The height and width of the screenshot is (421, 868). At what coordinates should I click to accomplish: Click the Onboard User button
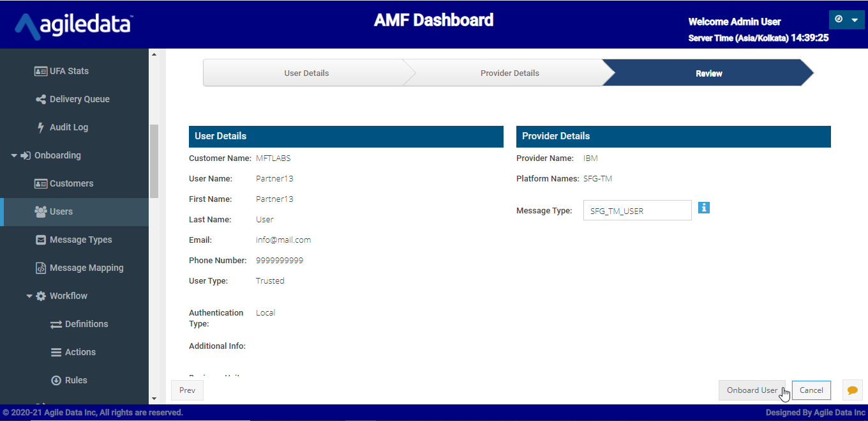coord(752,390)
